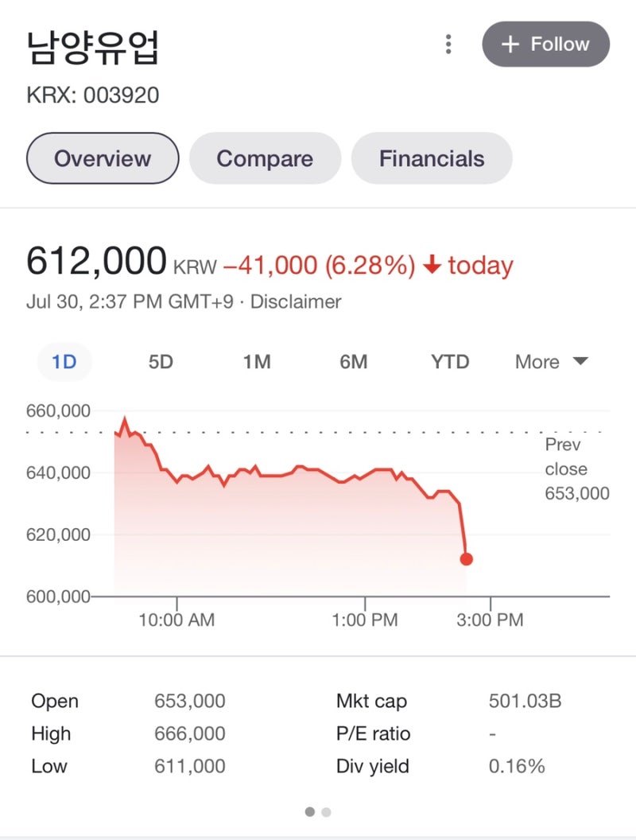This screenshot has height=840, width=636.
Task: Click the plus icon on Follow button
Action: (x=510, y=45)
